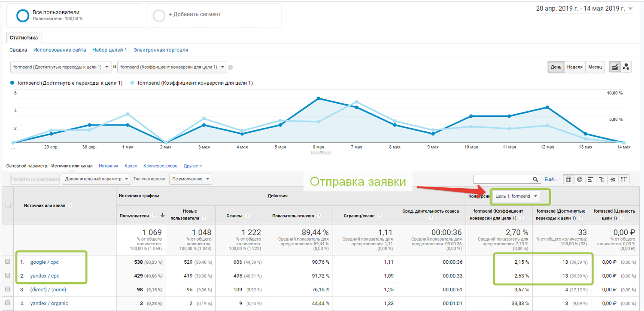This screenshot has height=311, width=644.
Task: Open help icon next to Новые пользователи
Action: coord(205,218)
